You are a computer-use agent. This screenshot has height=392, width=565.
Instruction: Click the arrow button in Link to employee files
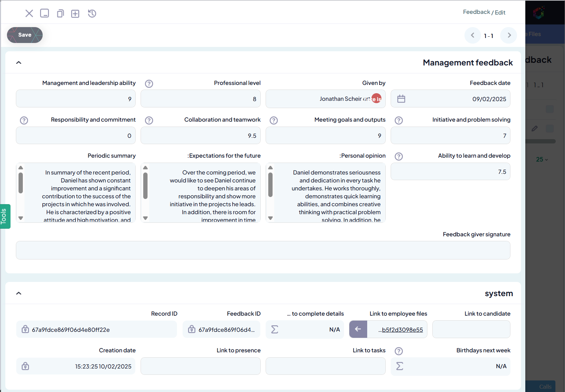[x=358, y=329]
